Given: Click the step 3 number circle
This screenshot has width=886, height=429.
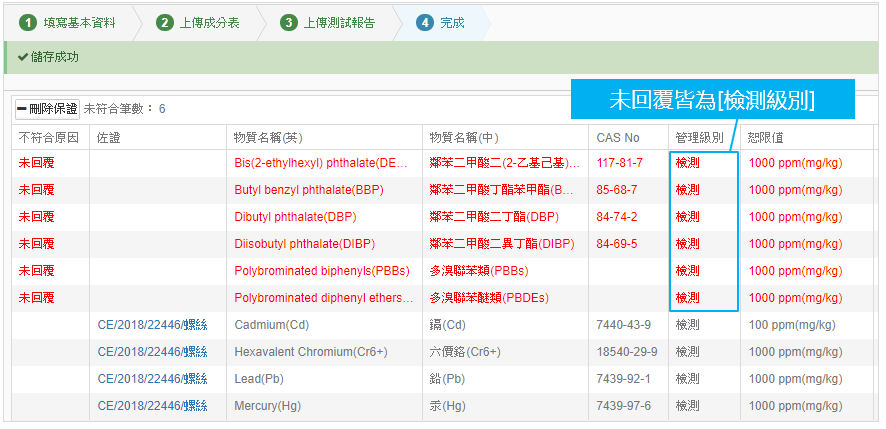Looking at the screenshot, I should [289, 22].
